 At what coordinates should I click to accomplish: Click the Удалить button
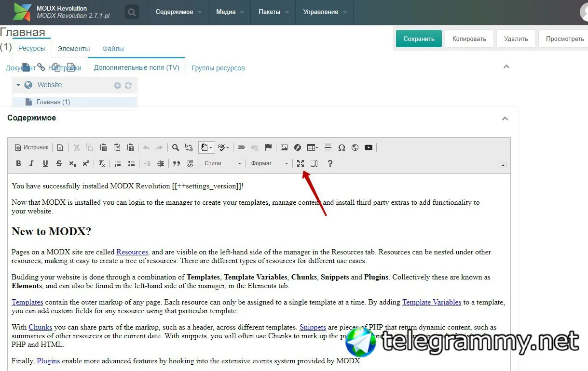coord(516,39)
